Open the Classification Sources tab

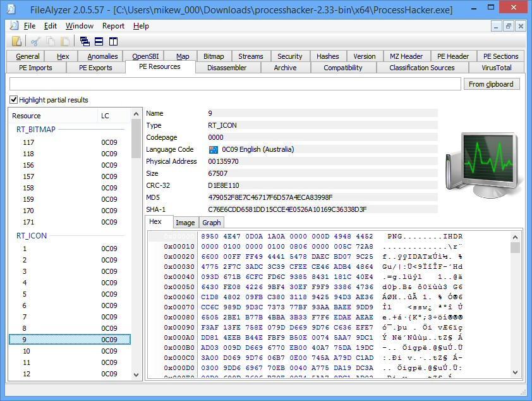coord(421,68)
